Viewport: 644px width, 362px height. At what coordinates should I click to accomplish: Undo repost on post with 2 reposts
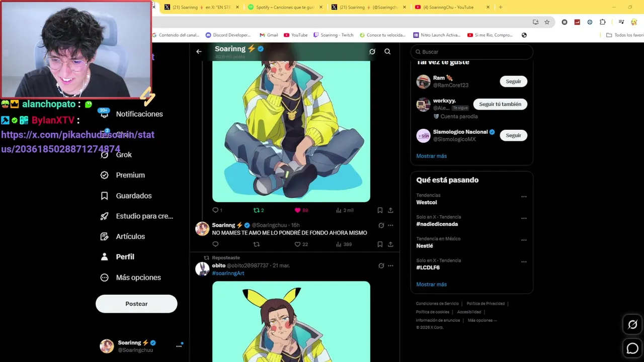[x=259, y=210]
